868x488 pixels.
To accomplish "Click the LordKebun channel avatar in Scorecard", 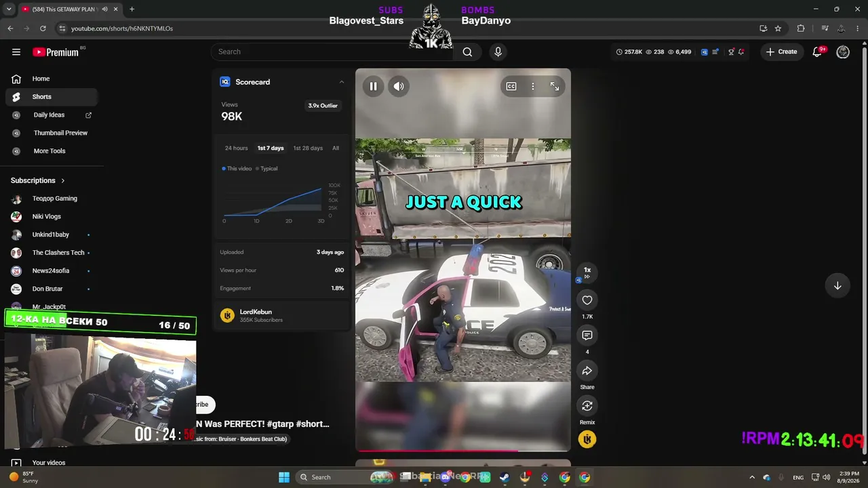I will click(227, 315).
